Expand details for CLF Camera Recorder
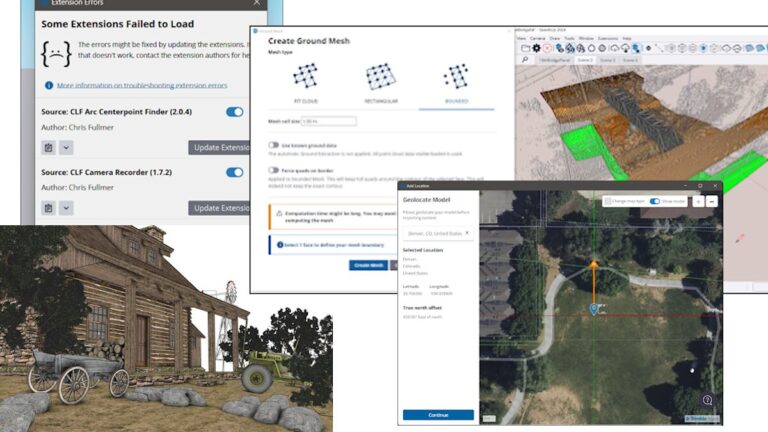 click(66, 208)
